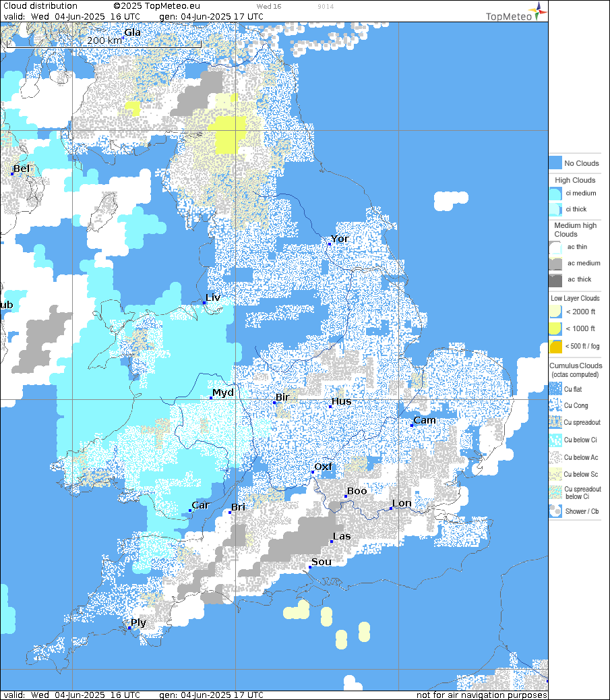Click the Cu below Ci legend icon
Image resolution: width=610 pixels, height=700 pixels.
tap(555, 440)
